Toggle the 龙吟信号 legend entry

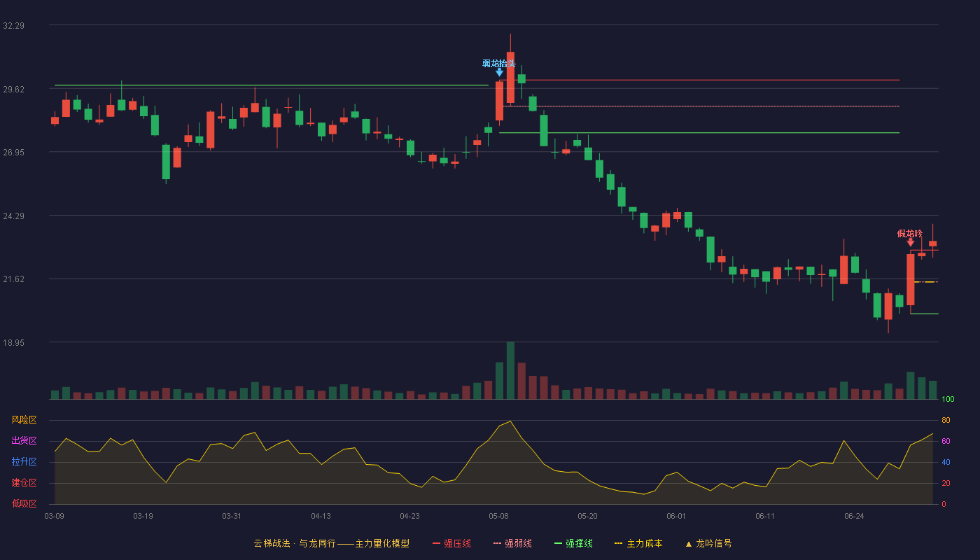[708, 543]
